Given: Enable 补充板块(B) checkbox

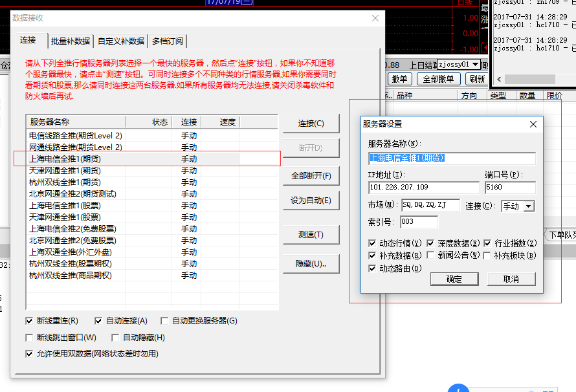Looking at the screenshot, I should pos(487,256).
